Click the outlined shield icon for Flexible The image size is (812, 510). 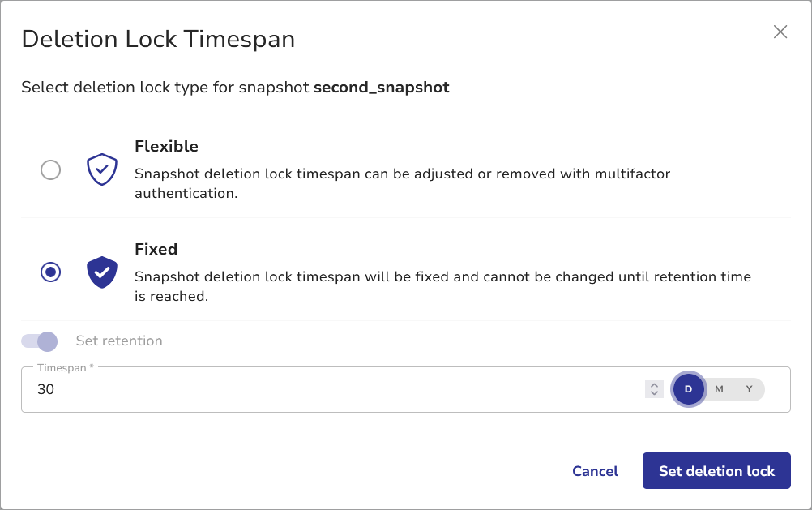click(x=102, y=170)
